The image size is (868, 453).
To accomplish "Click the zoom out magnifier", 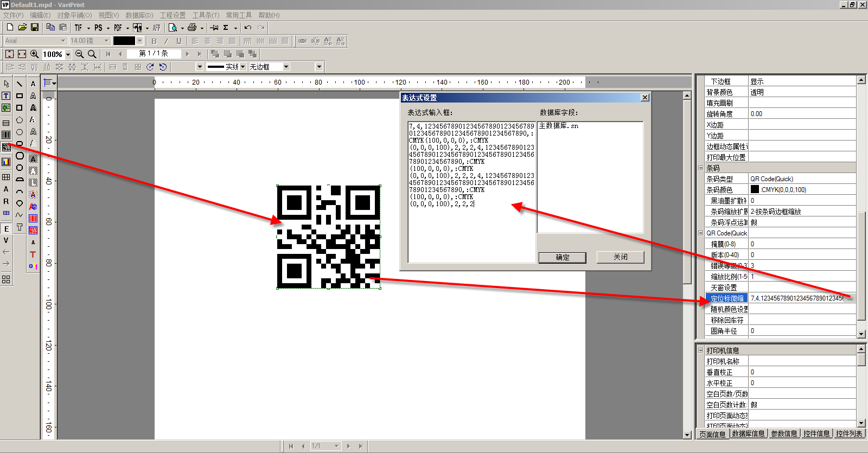I will [x=80, y=54].
